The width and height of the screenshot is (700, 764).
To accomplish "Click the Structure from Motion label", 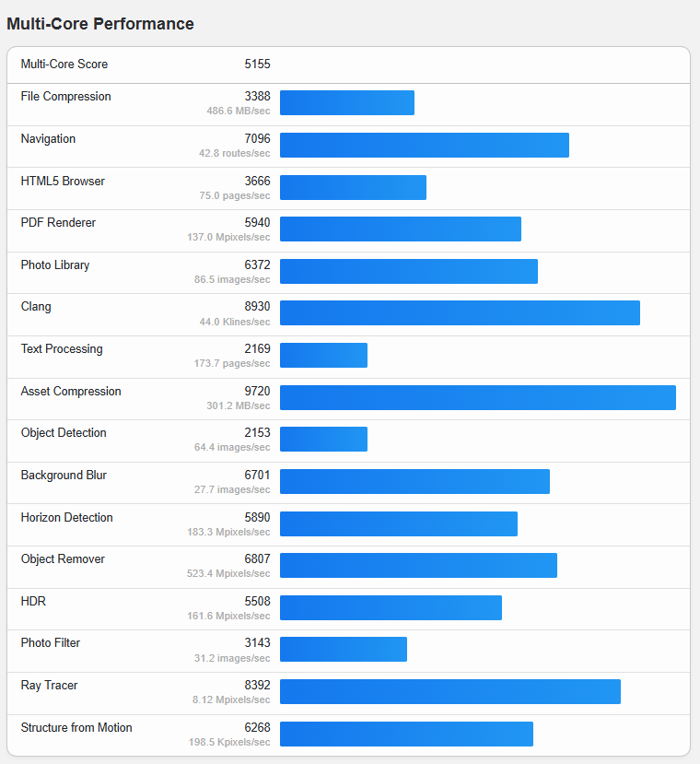I will click(76, 728).
